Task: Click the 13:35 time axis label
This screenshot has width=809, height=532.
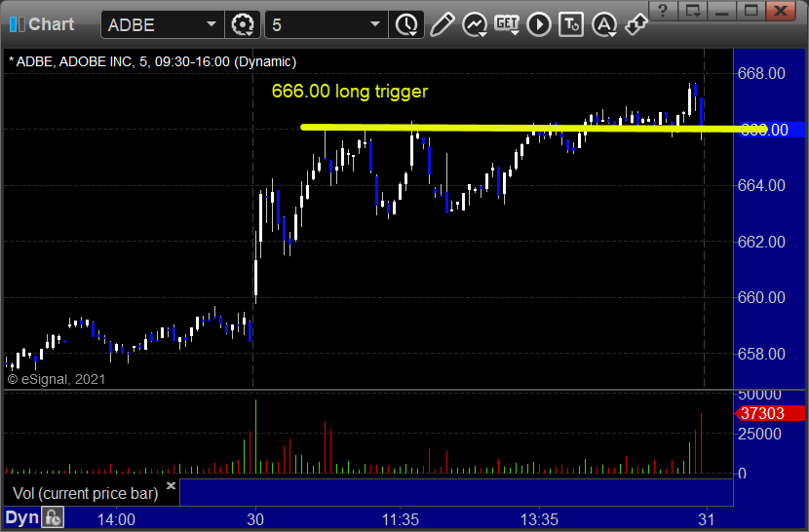Action: [539, 519]
